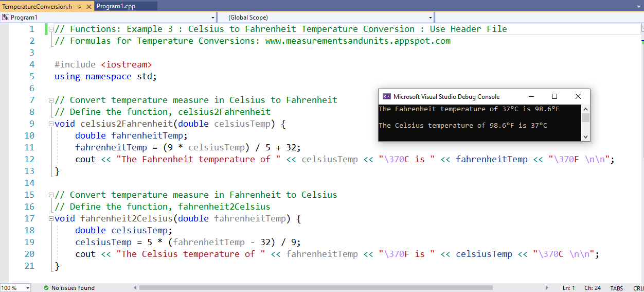Image resolution: width=644 pixels, height=292 pixels.
Task: Click the TABS indicator in status bar
Action: pos(617,288)
